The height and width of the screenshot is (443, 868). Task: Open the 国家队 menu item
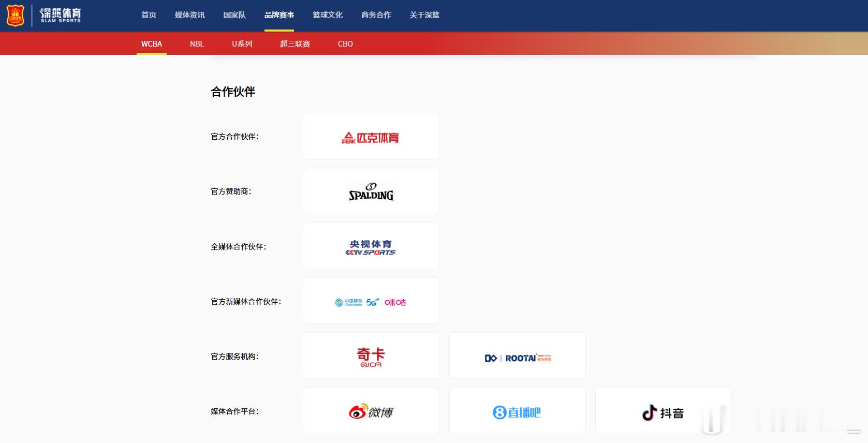(234, 15)
